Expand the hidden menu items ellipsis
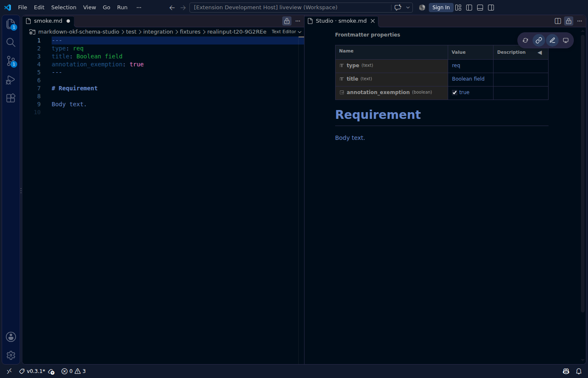The height and width of the screenshot is (378, 588). (x=139, y=8)
